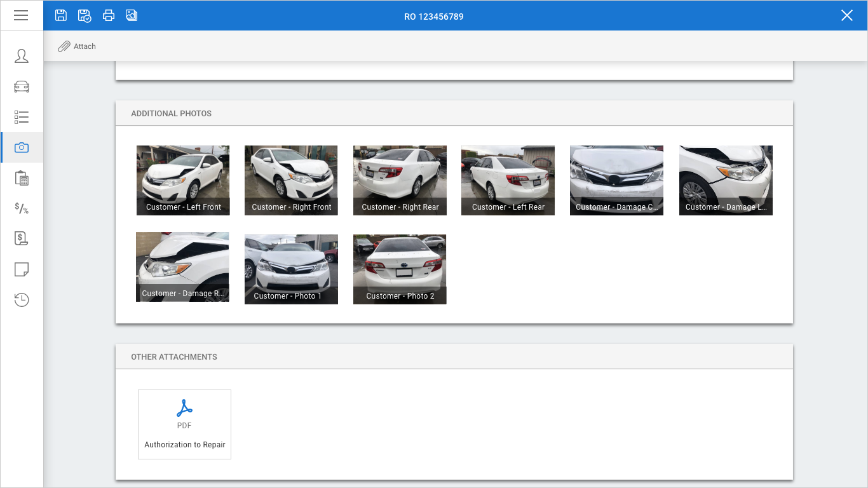Click the RO 123456789 title
The width and height of the screenshot is (868, 488).
(434, 17)
